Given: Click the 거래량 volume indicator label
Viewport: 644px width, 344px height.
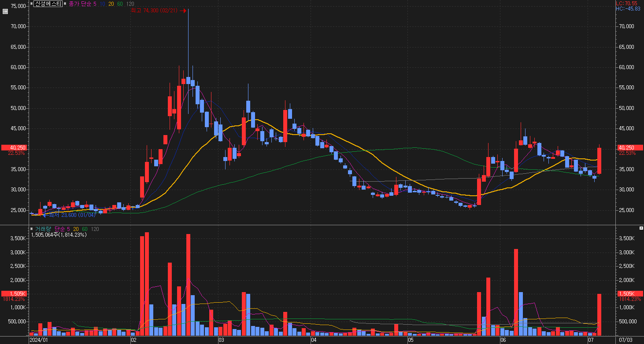Looking at the screenshot, I should click(43, 229).
